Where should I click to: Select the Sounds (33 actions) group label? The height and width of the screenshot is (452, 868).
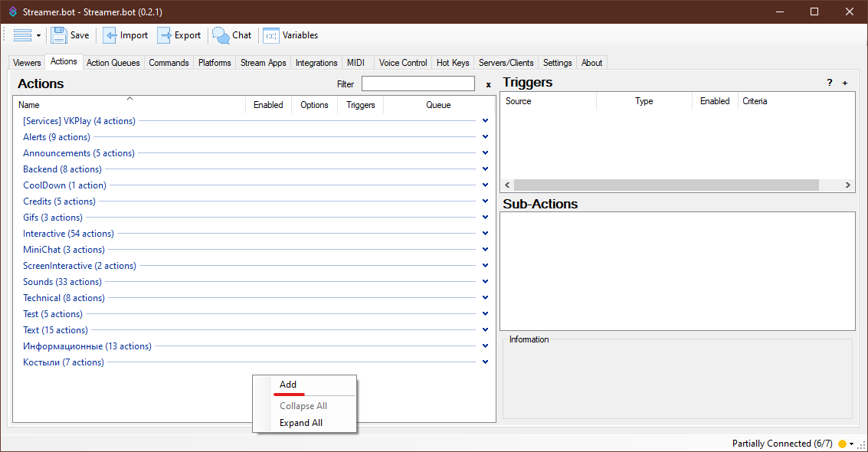click(x=62, y=282)
